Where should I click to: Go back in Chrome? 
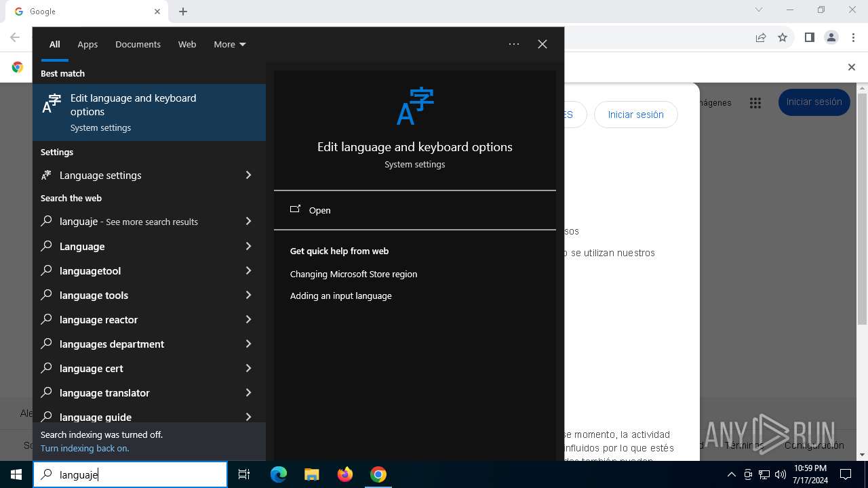15,37
